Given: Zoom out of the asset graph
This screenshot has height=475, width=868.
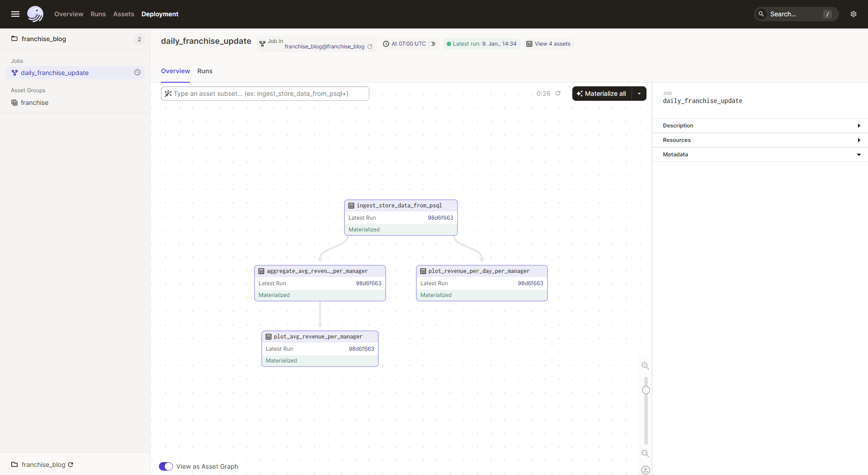Looking at the screenshot, I should tap(646, 454).
